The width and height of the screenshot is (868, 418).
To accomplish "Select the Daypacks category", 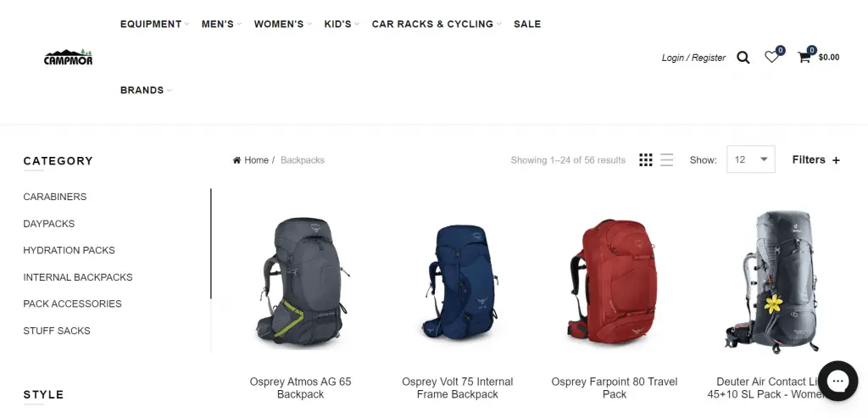I will [48, 224].
